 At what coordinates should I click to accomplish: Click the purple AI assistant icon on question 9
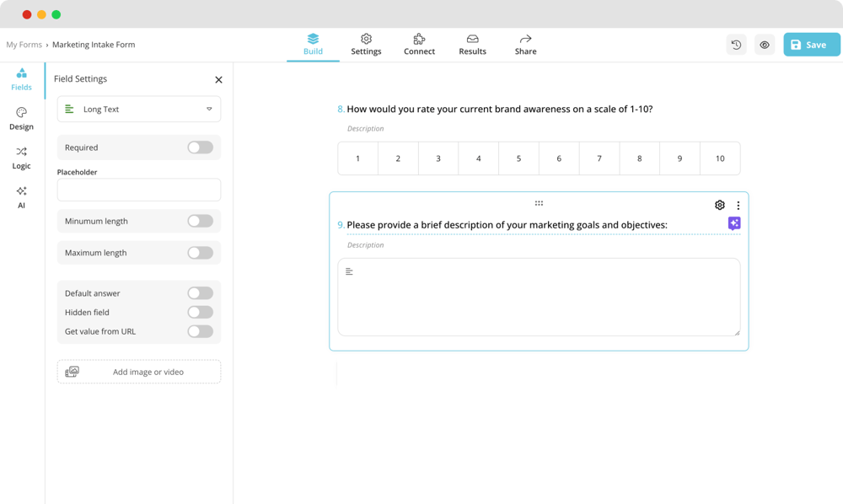733,223
